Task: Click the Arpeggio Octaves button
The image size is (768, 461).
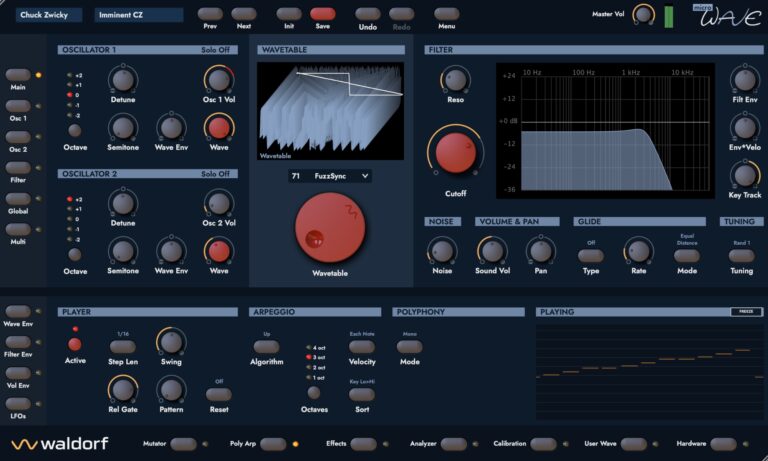Action: tap(314, 393)
